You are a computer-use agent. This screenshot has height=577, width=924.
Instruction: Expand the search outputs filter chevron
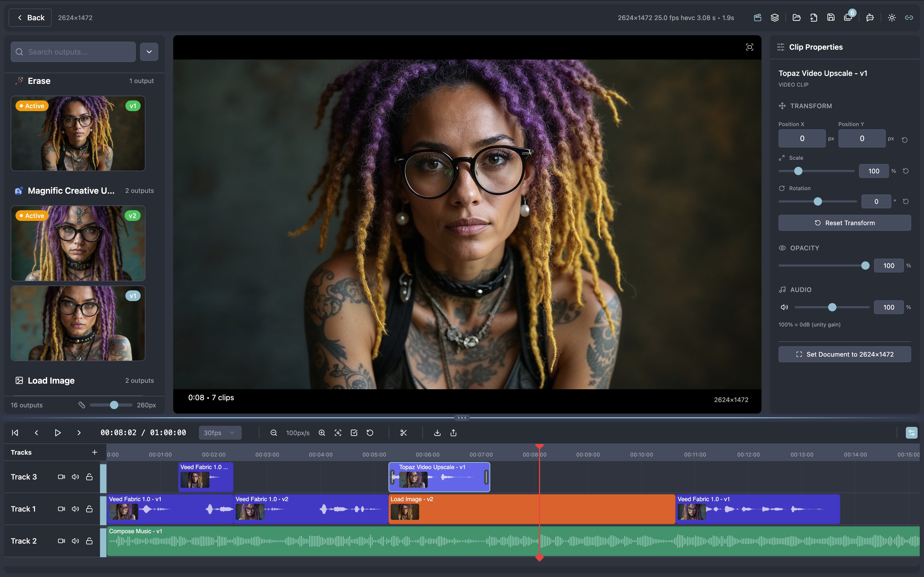149,52
